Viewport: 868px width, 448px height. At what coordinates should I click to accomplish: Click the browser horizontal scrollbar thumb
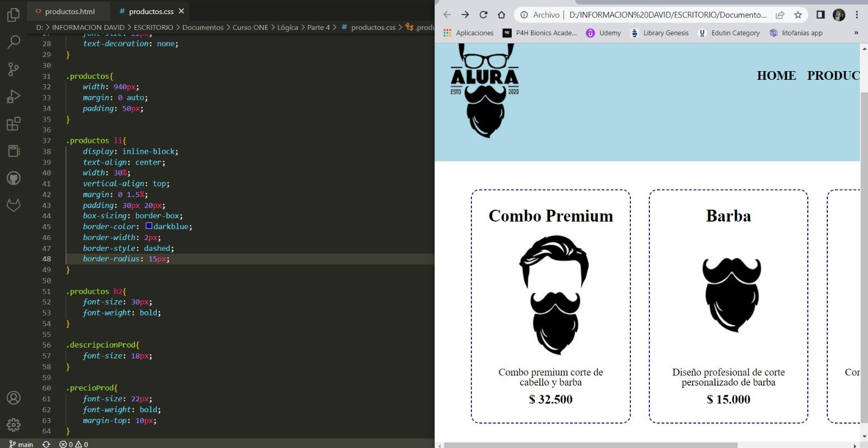coord(591,445)
